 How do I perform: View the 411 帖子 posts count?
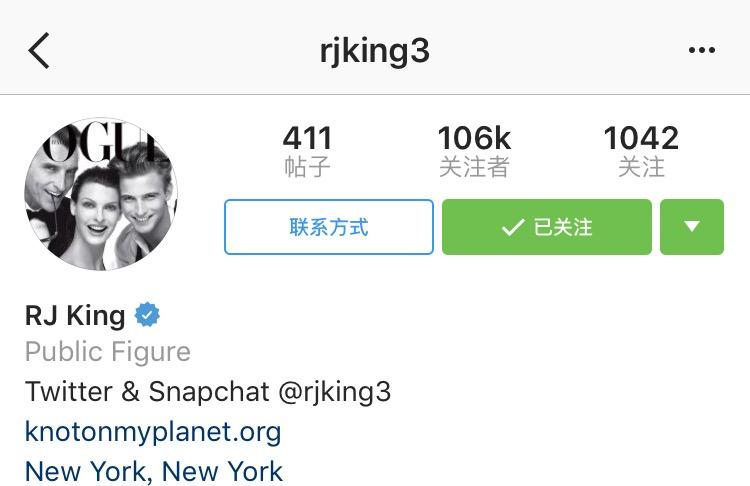click(307, 151)
